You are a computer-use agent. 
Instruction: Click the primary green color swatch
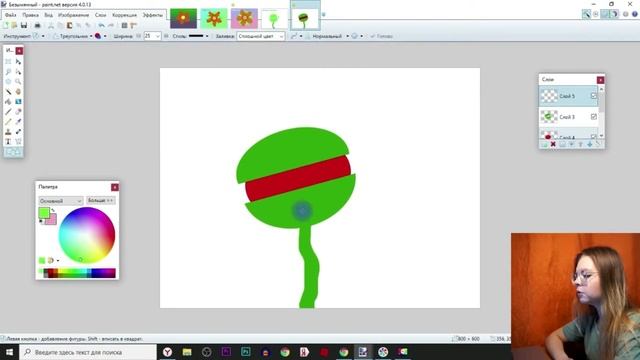pos(44,212)
